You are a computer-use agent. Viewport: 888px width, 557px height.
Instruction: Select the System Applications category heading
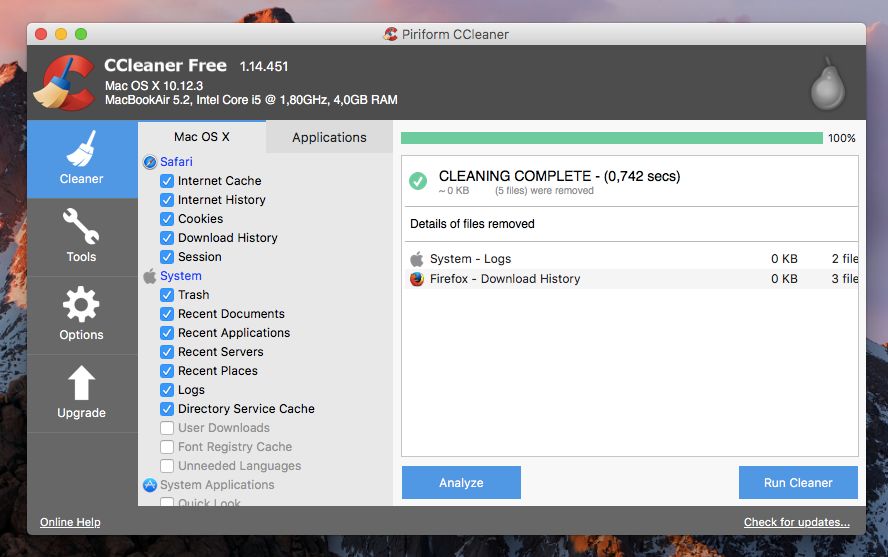coord(217,485)
